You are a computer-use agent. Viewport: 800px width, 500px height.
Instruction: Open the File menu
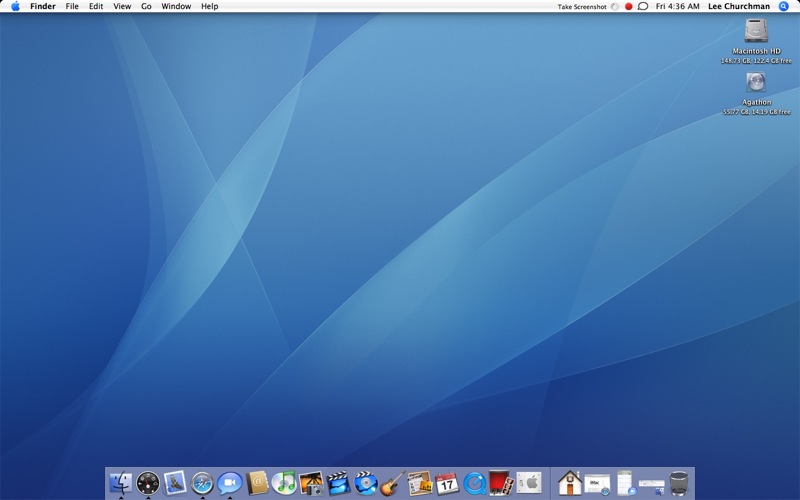coord(72,6)
